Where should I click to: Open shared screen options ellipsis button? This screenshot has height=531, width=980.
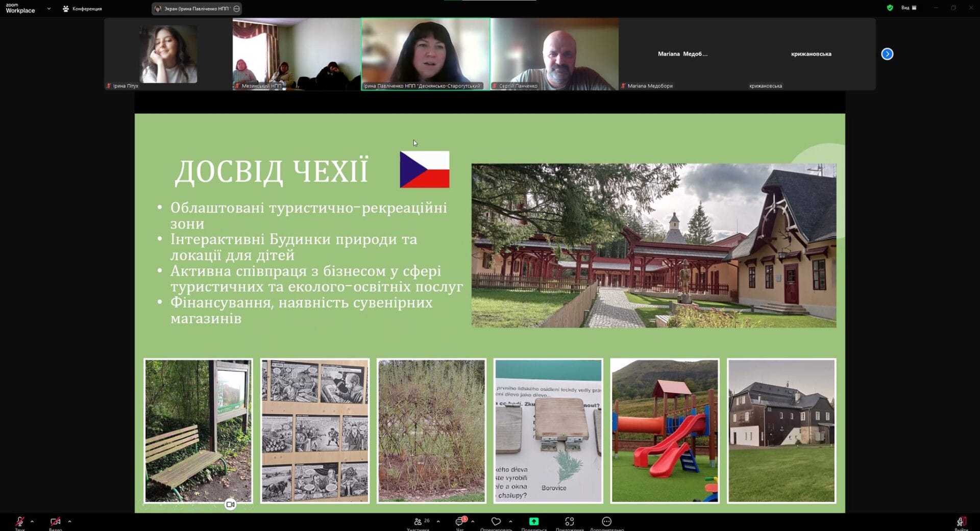coord(236,9)
